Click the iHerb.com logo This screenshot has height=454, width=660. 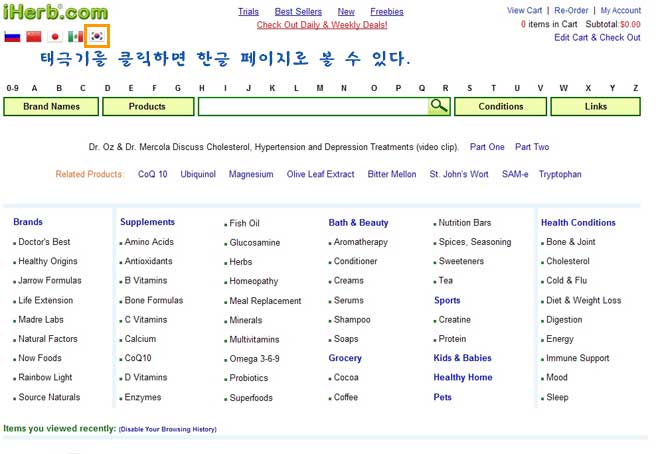55,13
